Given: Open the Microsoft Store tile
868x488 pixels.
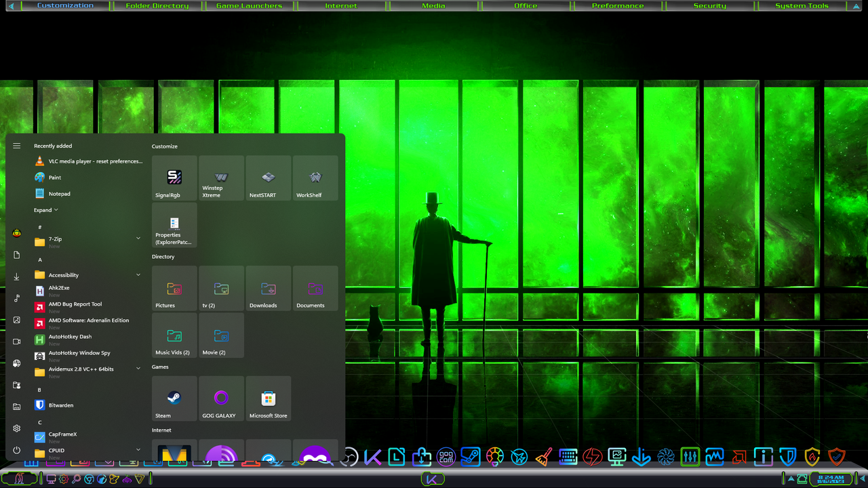Looking at the screenshot, I should pos(269,399).
